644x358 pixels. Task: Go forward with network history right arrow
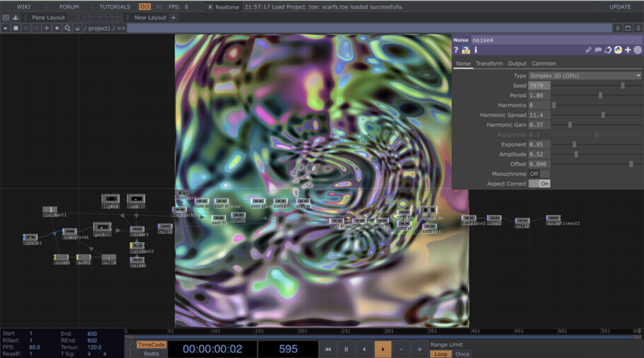[36, 29]
